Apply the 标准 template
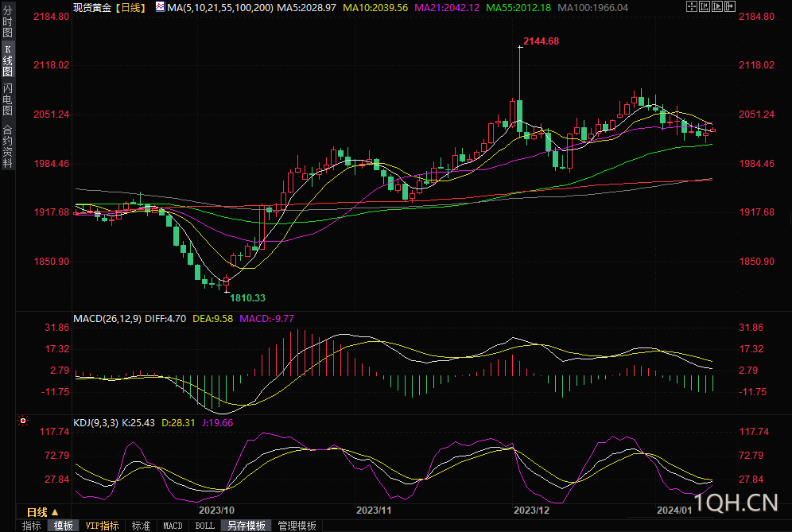The height and width of the screenshot is (532, 792). [141, 526]
